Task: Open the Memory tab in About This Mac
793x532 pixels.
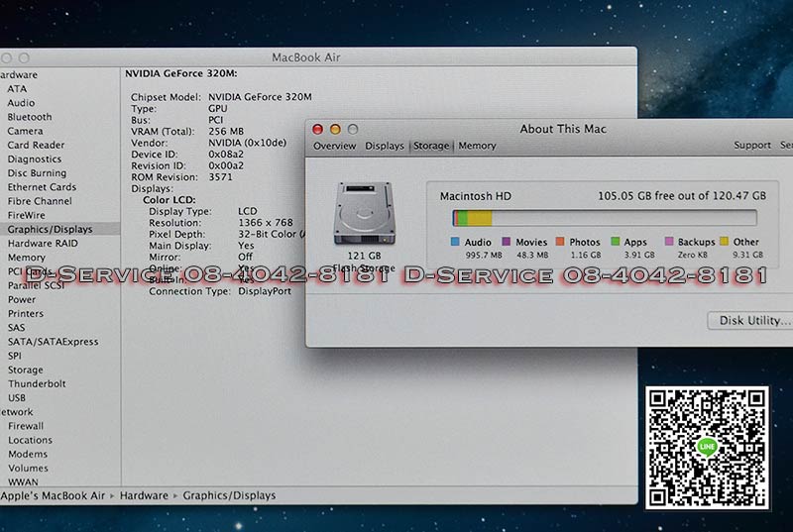Action: click(477, 146)
